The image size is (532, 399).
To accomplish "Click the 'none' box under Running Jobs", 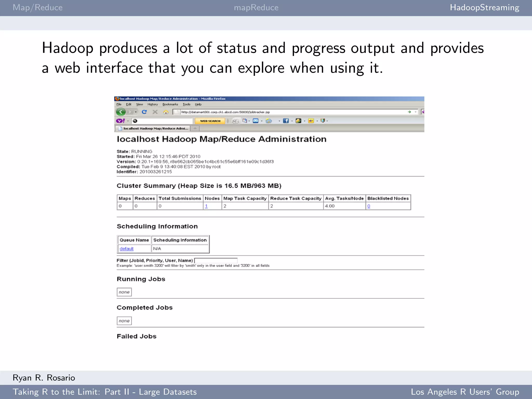I will coord(124,292).
